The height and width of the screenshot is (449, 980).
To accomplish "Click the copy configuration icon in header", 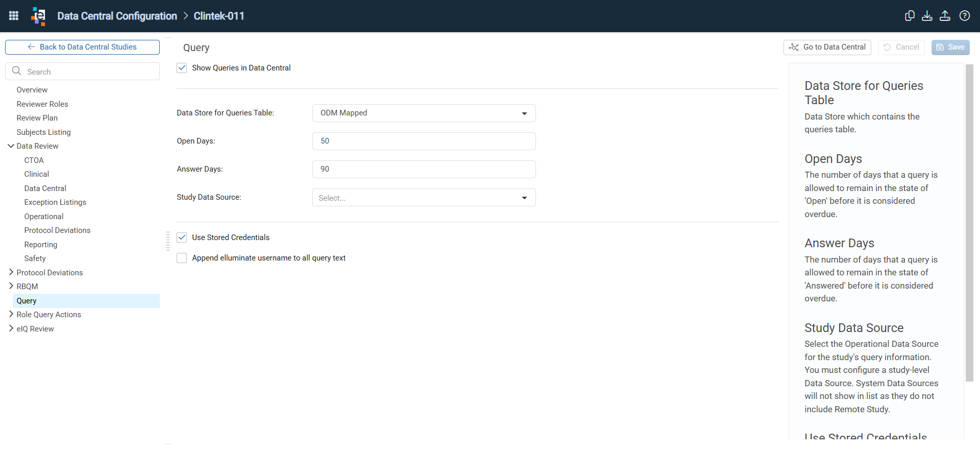I will click(910, 16).
